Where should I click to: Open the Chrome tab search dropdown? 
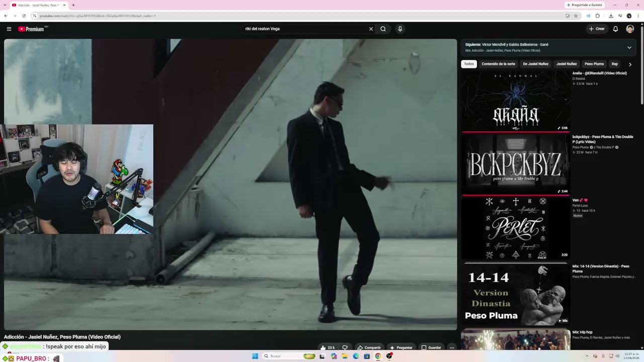tap(5, 5)
